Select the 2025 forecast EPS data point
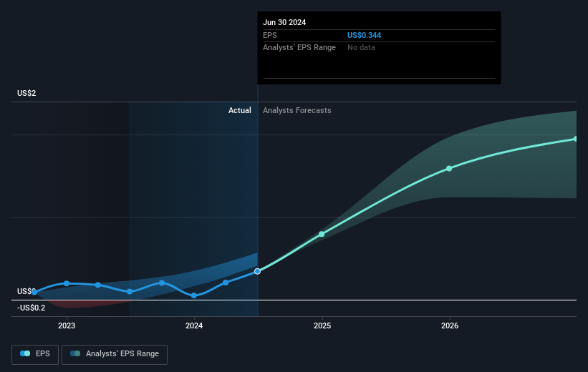The height and width of the screenshot is (372, 588). coord(322,234)
